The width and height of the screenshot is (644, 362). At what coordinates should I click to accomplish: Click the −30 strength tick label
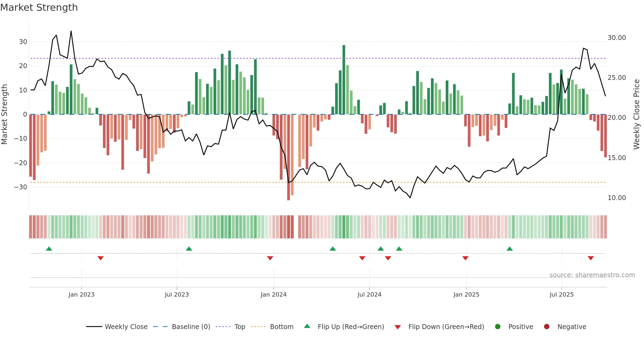[x=21, y=187]
